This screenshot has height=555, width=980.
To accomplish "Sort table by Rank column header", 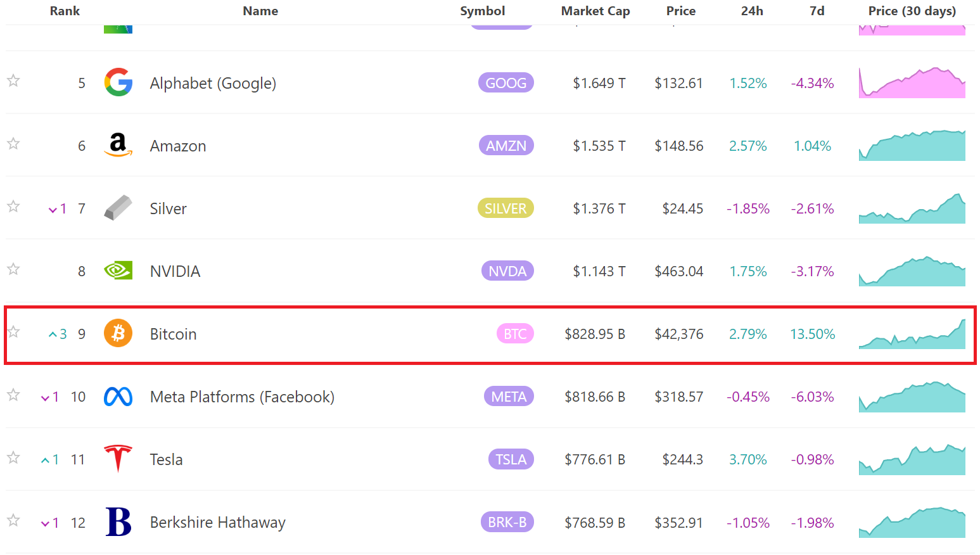I will tap(65, 11).
